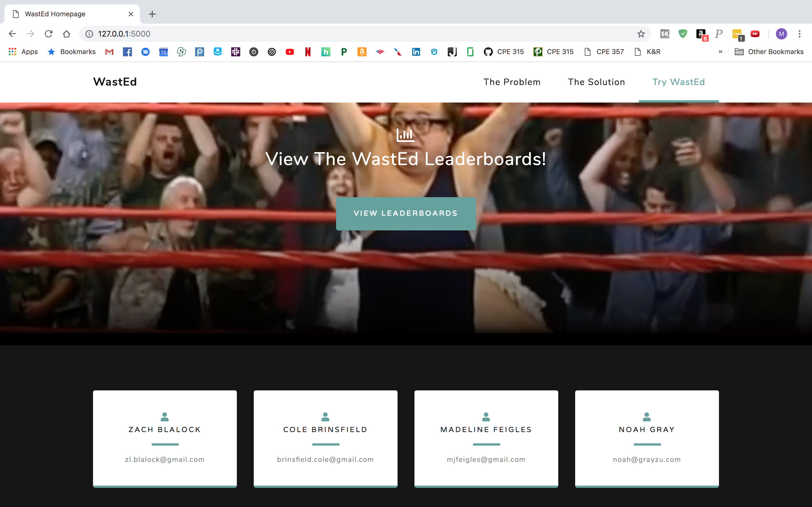Reload the current page
Viewport: 812px width, 507px height.
pyautogui.click(x=49, y=34)
